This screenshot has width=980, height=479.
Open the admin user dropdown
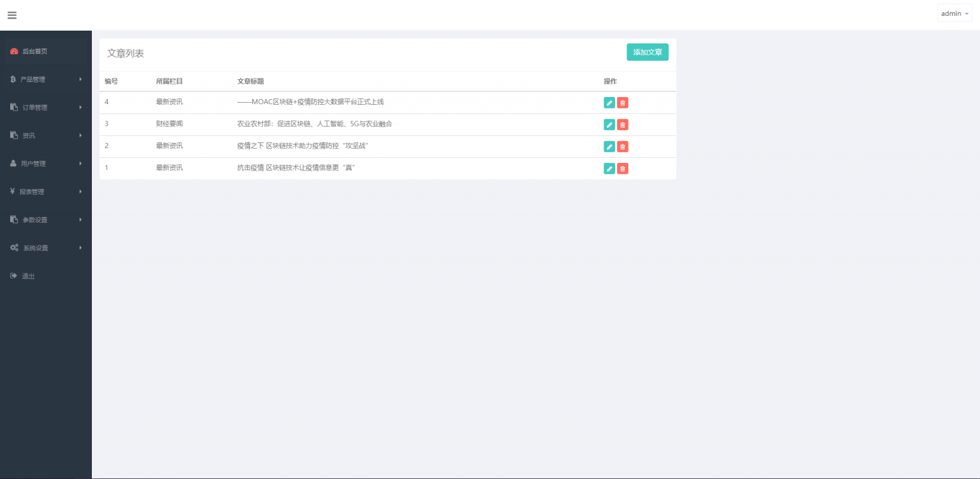pyautogui.click(x=954, y=13)
